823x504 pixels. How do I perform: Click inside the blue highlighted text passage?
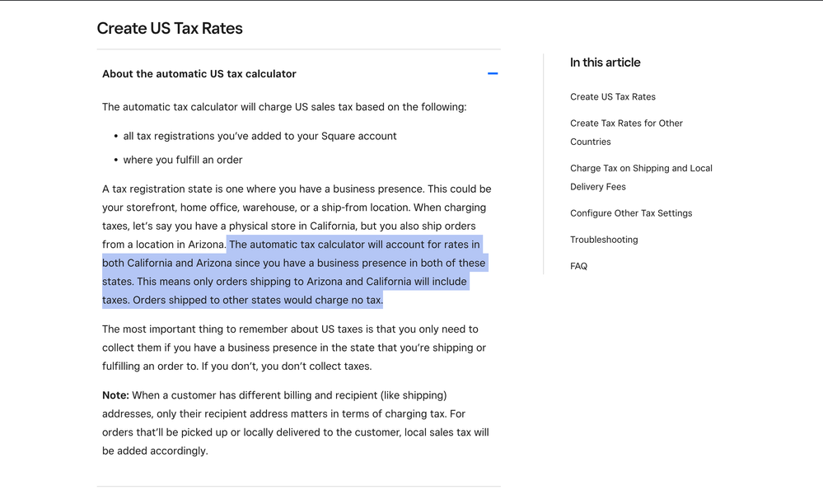coord(292,273)
